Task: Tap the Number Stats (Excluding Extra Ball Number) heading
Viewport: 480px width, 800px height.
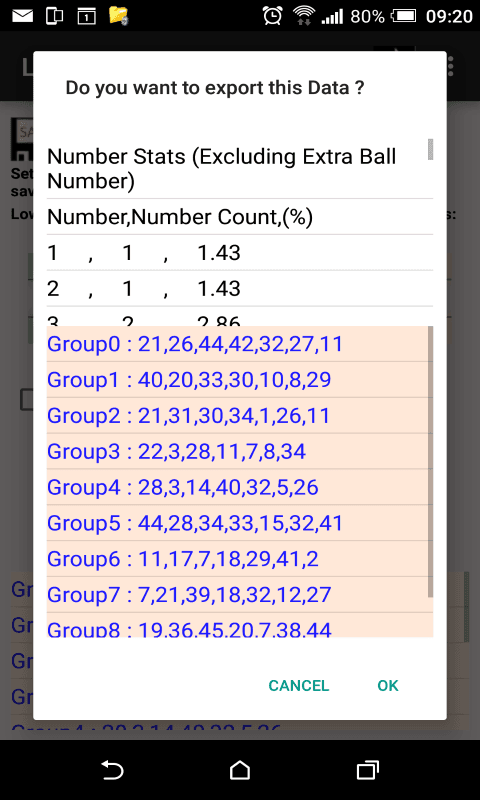Action: [240, 168]
